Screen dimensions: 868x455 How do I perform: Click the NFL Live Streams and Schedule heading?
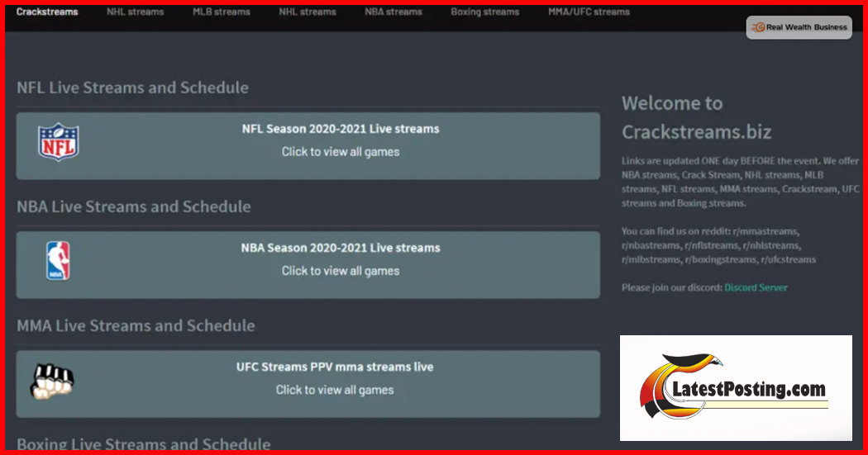132,88
